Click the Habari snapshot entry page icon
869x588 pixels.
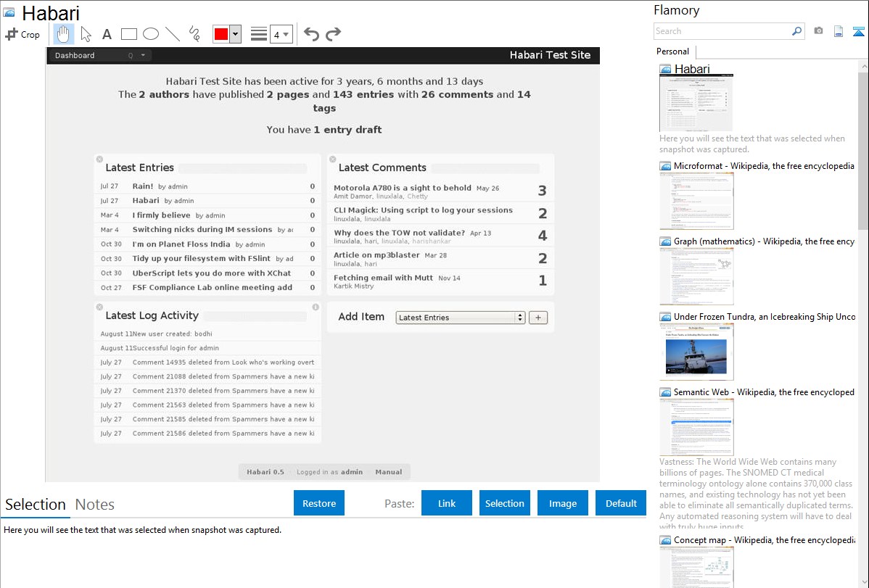point(665,70)
